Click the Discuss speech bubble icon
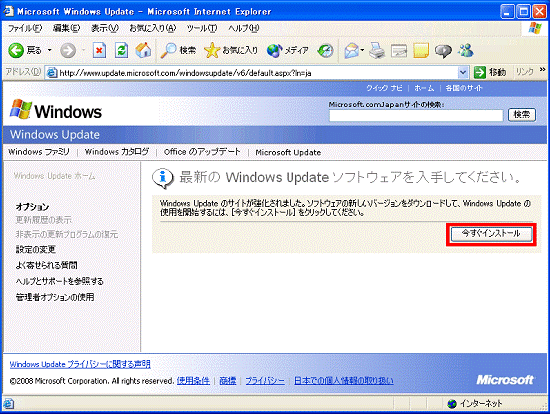Viewport: 550px width, 414px height. [x=443, y=51]
